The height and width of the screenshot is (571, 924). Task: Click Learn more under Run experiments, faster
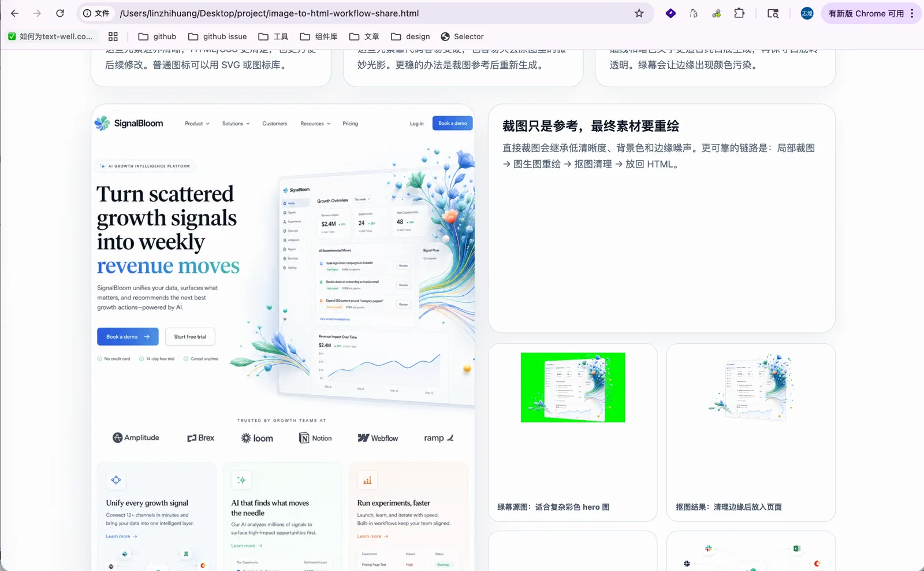pos(372,536)
